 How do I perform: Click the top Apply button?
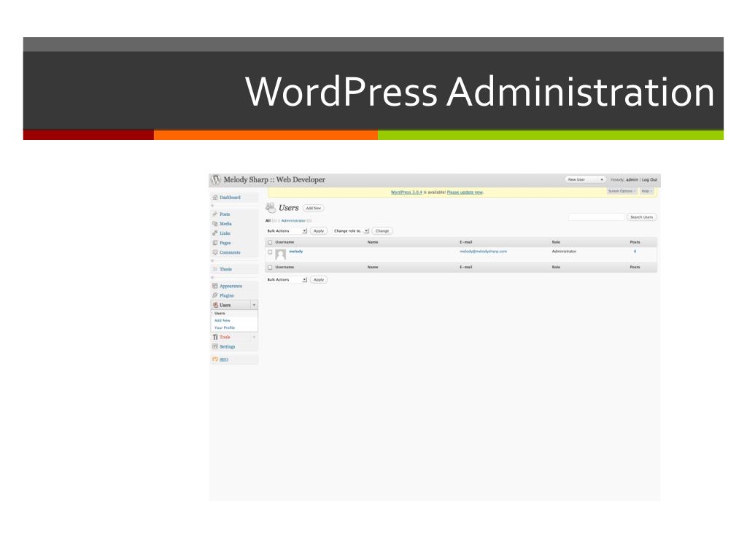(x=319, y=231)
